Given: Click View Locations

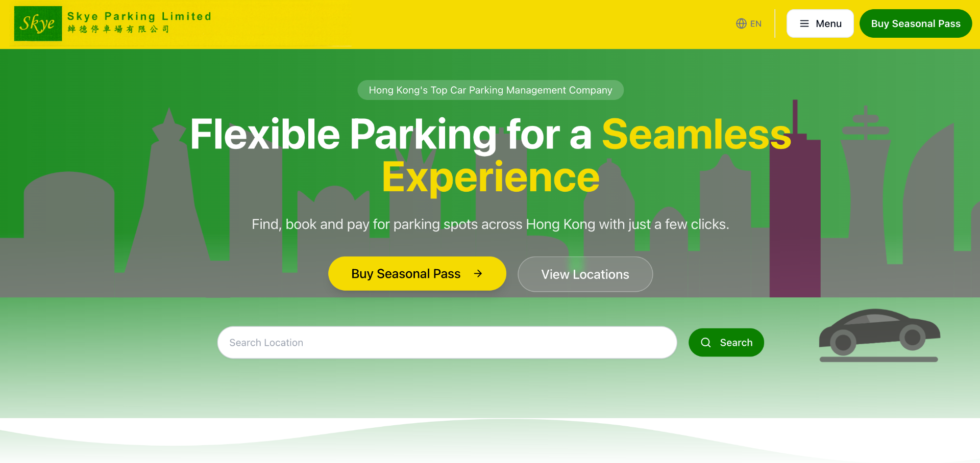Looking at the screenshot, I should pyautogui.click(x=585, y=274).
